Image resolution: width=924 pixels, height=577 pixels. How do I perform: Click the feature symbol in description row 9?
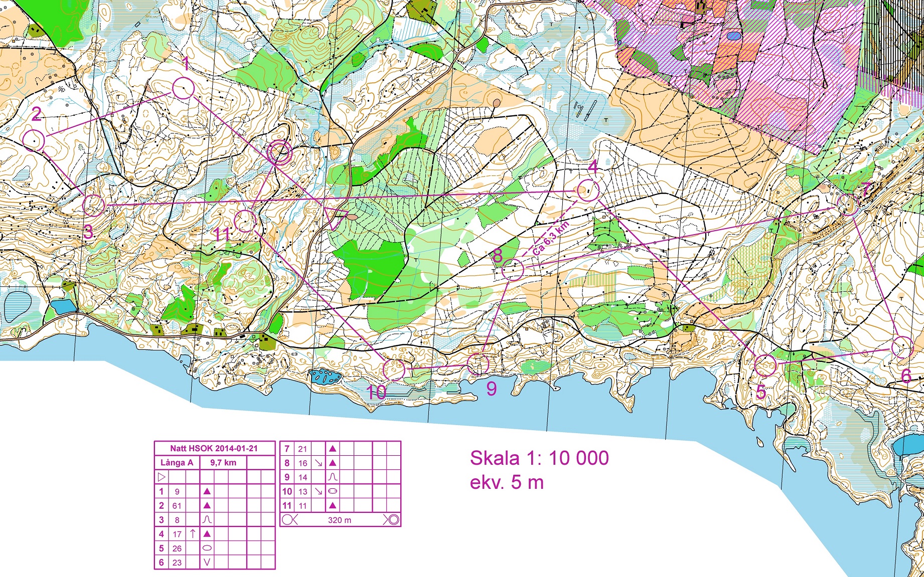click(333, 477)
